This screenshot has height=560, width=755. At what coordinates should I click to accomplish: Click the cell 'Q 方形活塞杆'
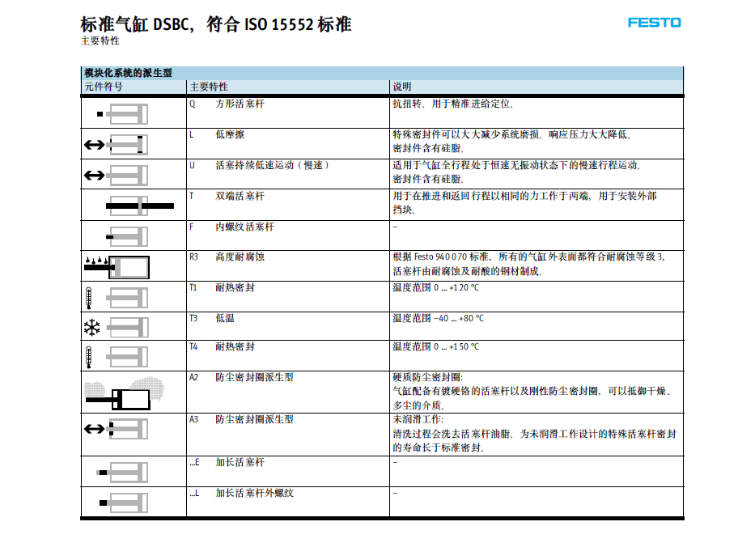pyautogui.click(x=227, y=104)
